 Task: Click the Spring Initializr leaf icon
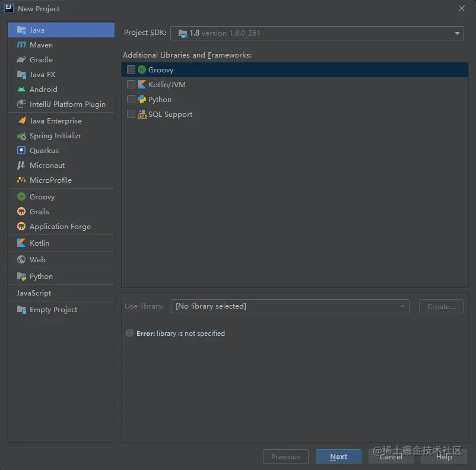(21, 136)
